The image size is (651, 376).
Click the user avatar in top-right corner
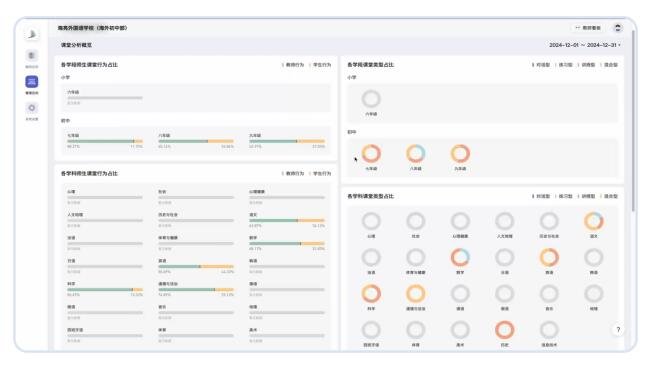617,28
